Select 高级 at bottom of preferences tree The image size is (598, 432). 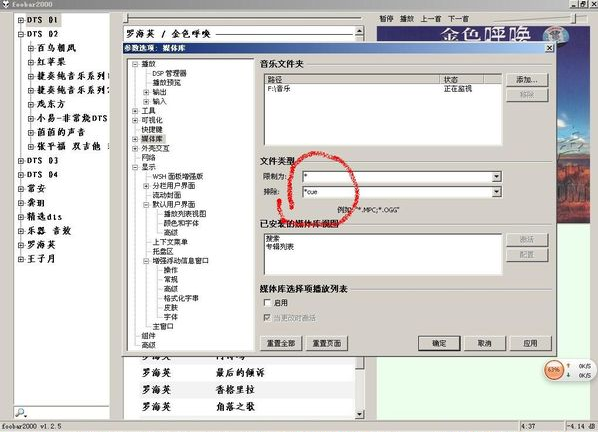[148, 345]
